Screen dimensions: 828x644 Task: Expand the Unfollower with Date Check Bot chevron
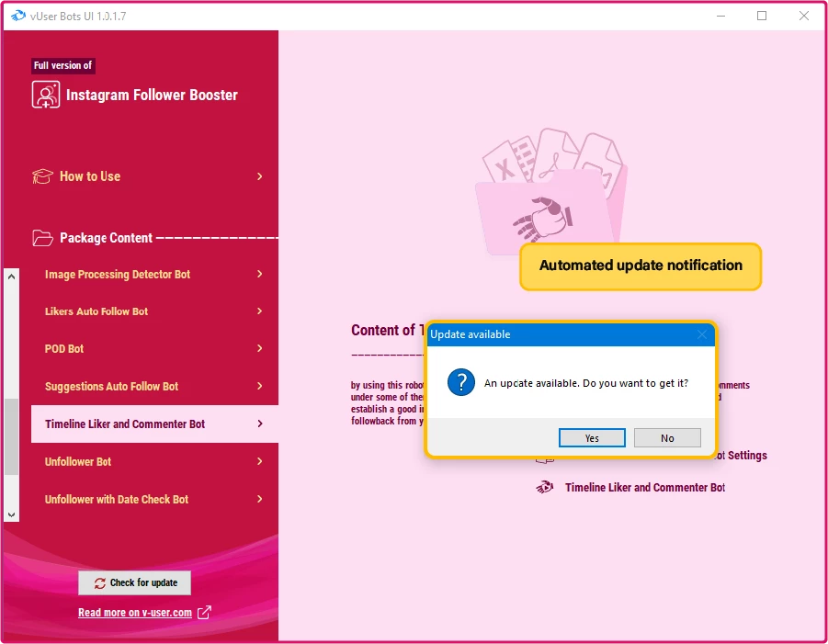tap(259, 499)
